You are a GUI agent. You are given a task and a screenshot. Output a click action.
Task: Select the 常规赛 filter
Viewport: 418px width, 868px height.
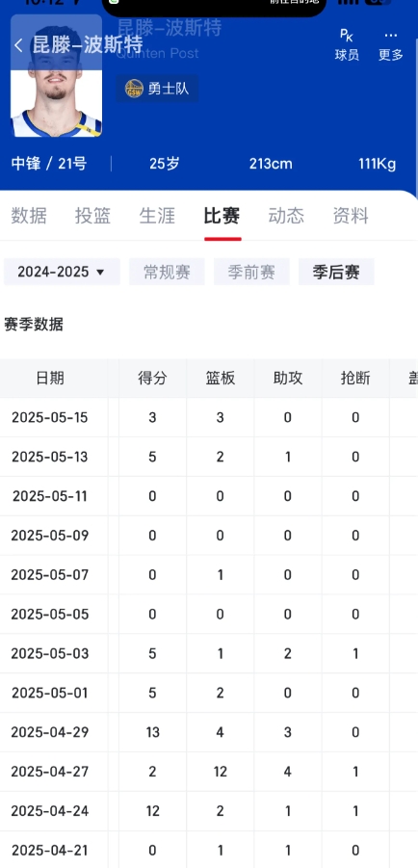point(168,272)
